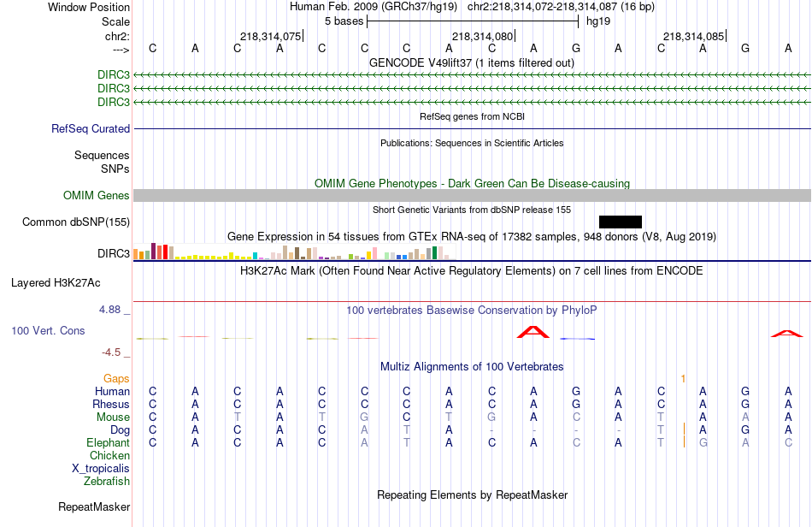
Task: Select the dark green GTEx expression bar
Action: coord(434,253)
